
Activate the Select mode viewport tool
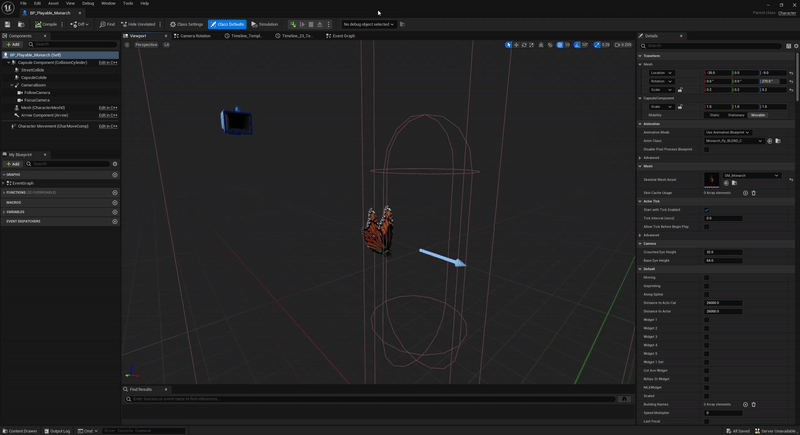(x=508, y=45)
